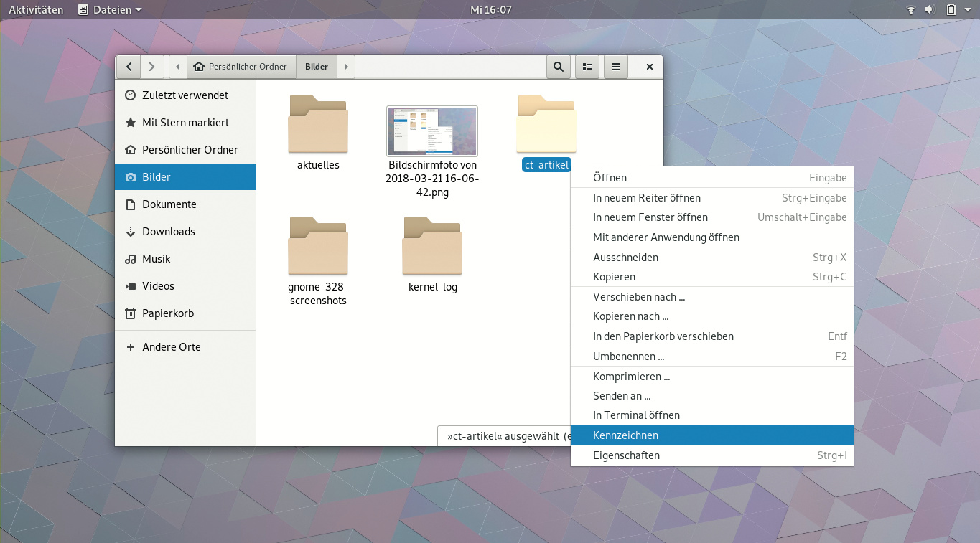Expand the path bar left scroll arrow

pos(178,67)
